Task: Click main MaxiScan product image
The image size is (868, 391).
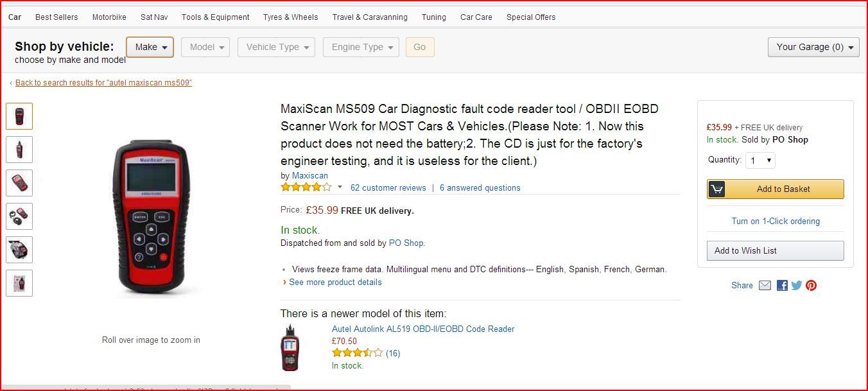Action: pos(151,216)
